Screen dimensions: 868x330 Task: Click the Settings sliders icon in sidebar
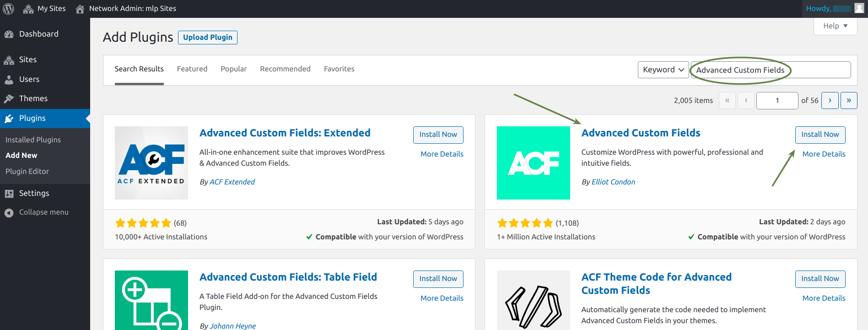tap(9, 194)
